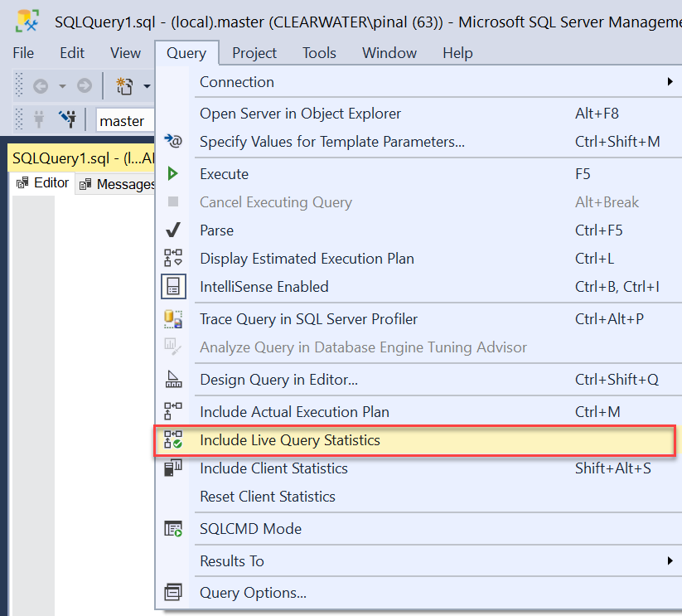Open the Edit menu
This screenshot has height=616, width=682.
click(x=72, y=53)
